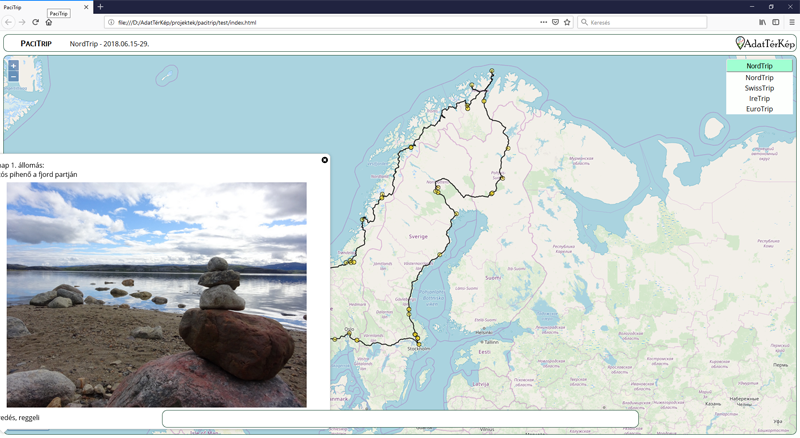Go back in browser history
This screenshot has width=800, height=438.
point(9,22)
